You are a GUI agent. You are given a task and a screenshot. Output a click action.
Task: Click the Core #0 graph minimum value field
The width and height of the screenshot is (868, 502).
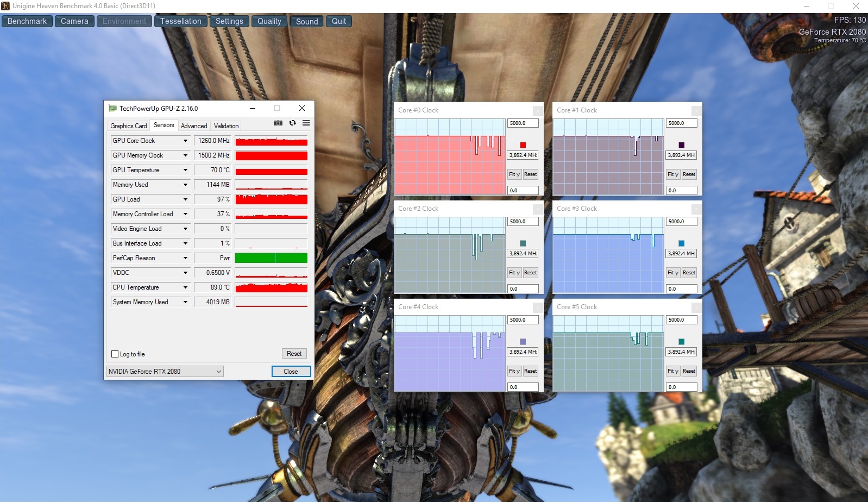tap(523, 191)
